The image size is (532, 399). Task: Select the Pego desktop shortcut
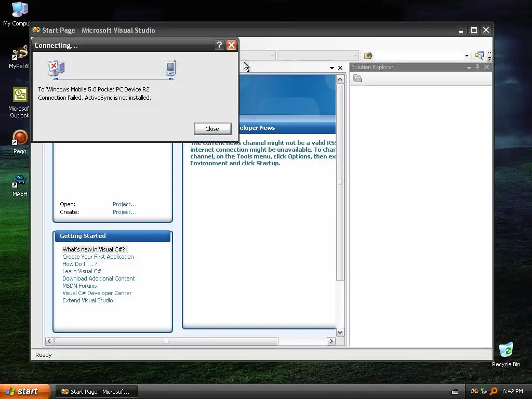click(20, 142)
